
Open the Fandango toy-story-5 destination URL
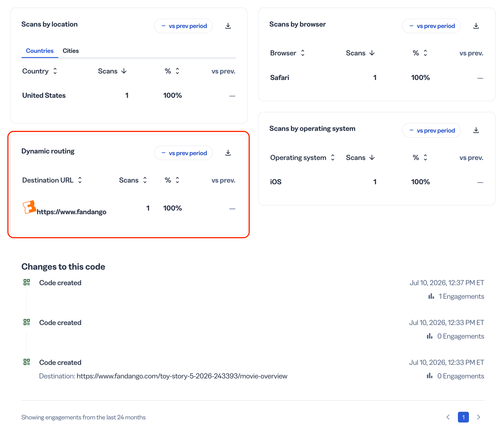(182, 376)
